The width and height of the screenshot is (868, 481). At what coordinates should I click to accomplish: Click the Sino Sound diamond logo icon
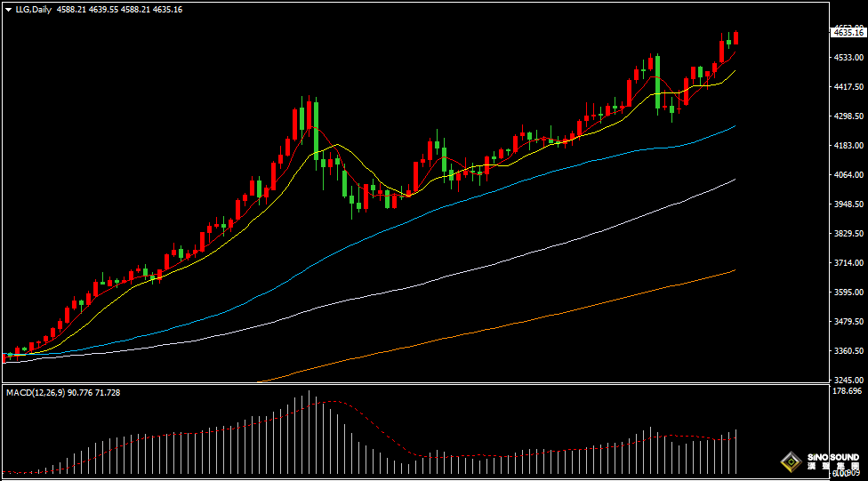click(790, 461)
